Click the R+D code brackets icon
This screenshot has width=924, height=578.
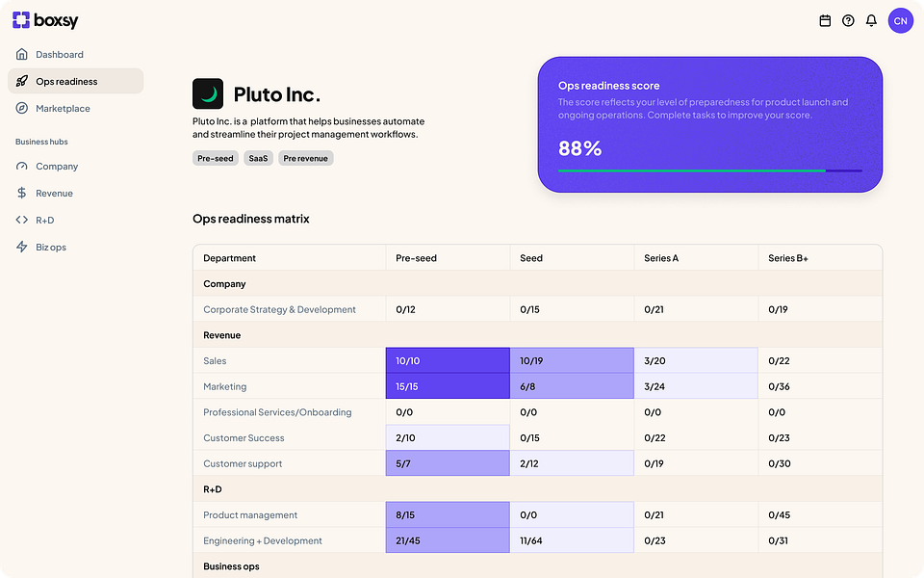coord(22,221)
